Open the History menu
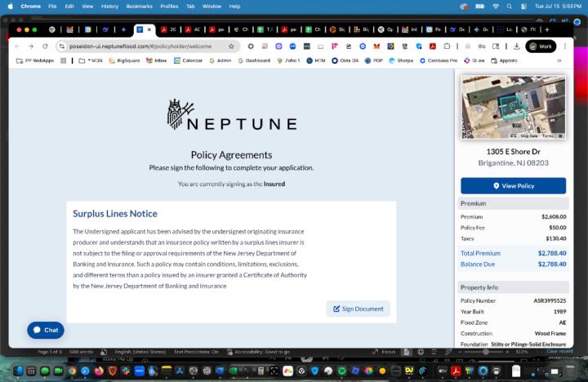The height and width of the screenshot is (382, 588). [x=109, y=7]
